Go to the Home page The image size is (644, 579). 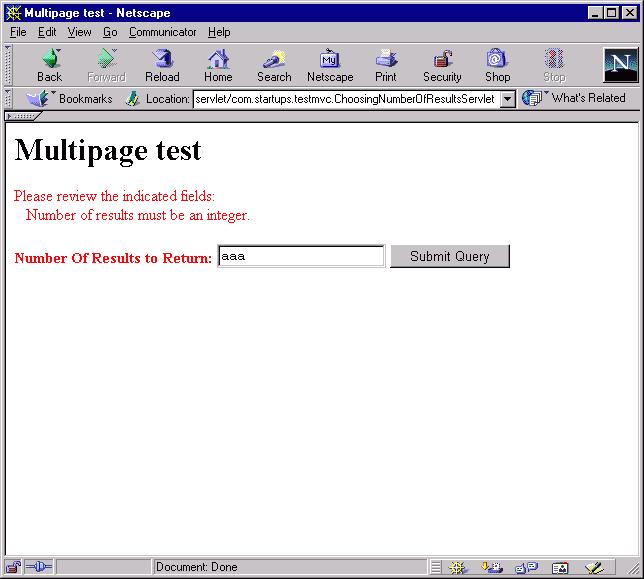tap(218, 65)
